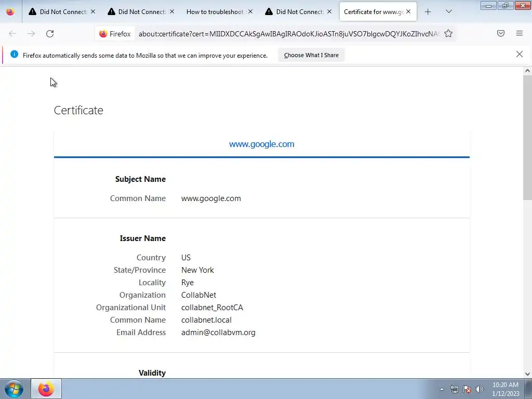Viewport: 532px width, 399px height.
Task: Click the Issuer Country value US
Action: [186, 258]
